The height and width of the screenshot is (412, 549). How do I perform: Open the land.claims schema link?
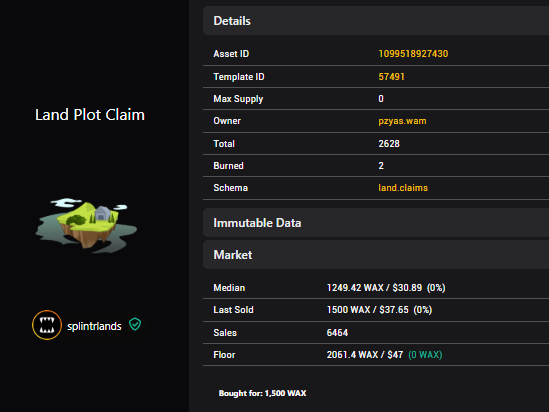click(x=403, y=188)
